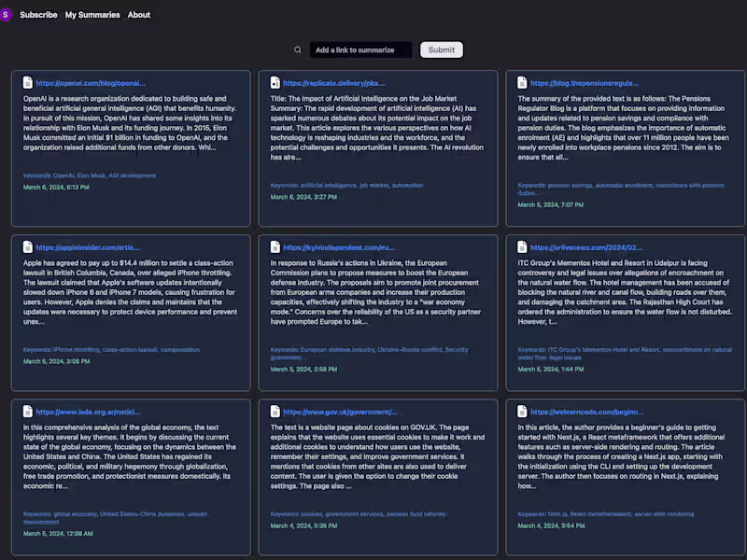Image resolution: width=747 pixels, height=560 pixels.
Task: Click timestamp 'March 5, 2024, 1:44 PM'
Action: click(551, 369)
